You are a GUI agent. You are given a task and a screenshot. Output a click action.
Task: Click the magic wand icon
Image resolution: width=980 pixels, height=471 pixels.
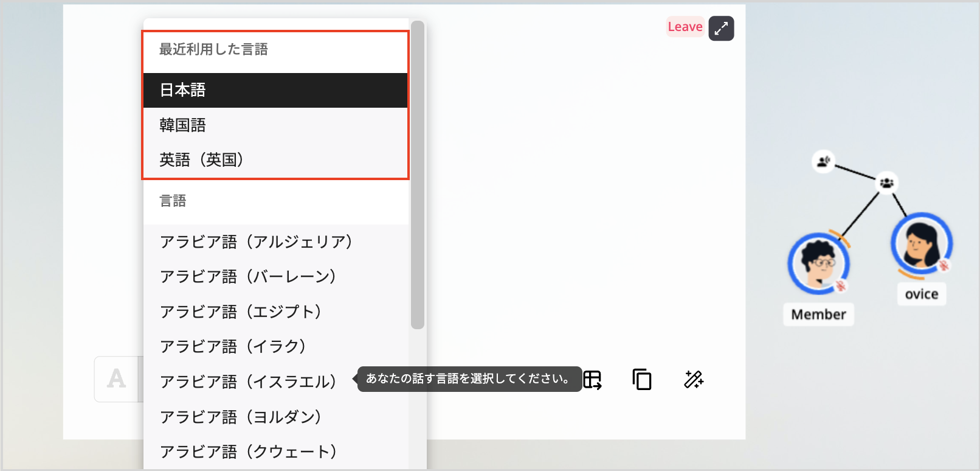point(694,380)
